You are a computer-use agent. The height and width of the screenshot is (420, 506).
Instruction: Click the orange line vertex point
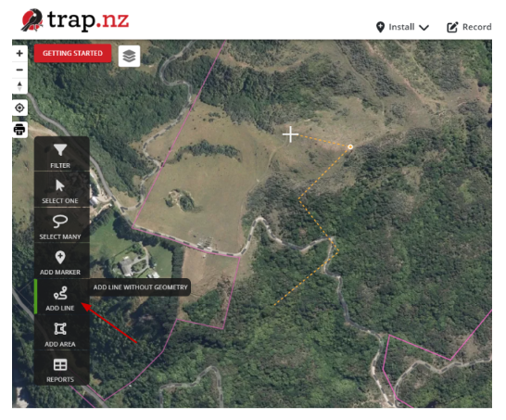tap(350, 146)
